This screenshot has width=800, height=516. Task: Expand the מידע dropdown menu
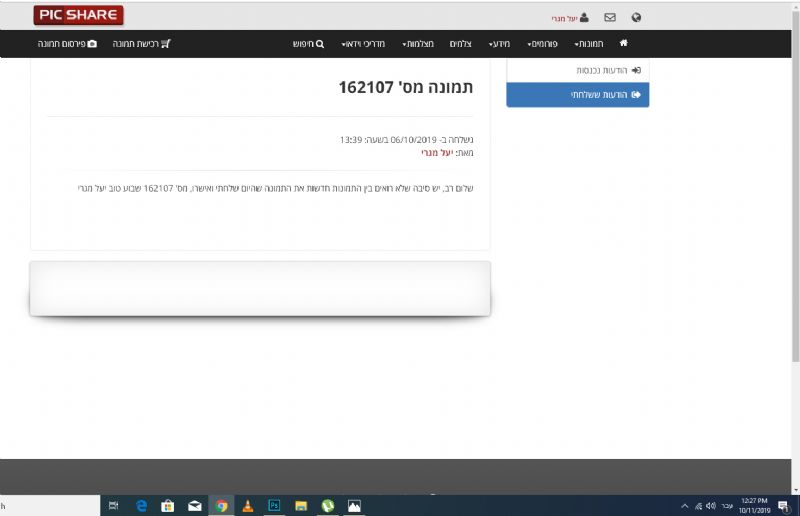tap(499, 44)
